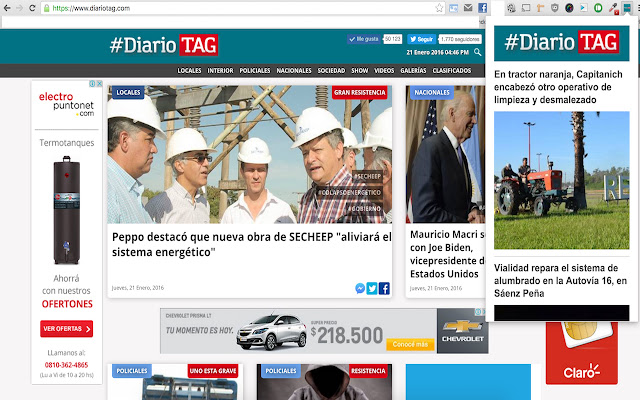Click Conocé más on Chevrolet ad

click(x=410, y=344)
